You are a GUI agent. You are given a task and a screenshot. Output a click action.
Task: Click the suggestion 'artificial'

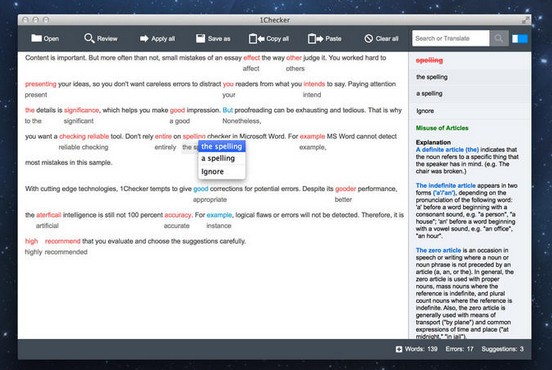(x=47, y=226)
